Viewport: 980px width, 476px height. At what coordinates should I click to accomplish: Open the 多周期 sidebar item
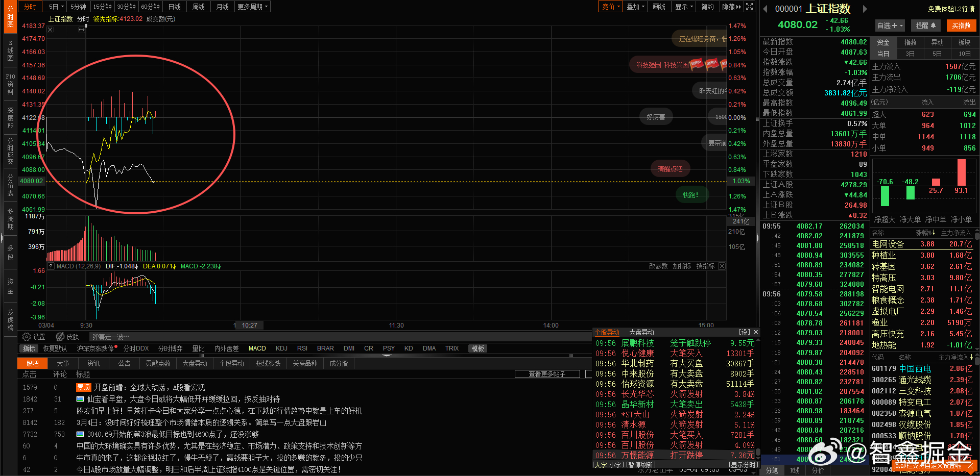[10, 219]
